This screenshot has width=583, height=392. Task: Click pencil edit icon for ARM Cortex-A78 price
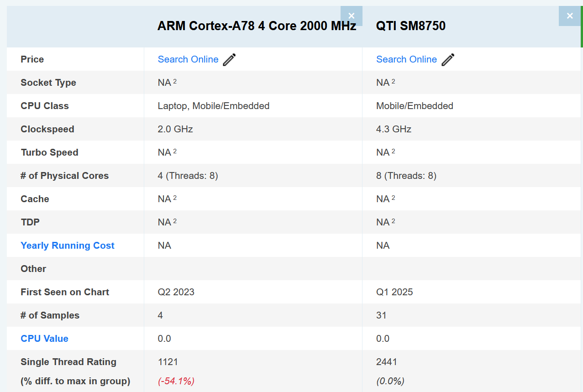230,60
